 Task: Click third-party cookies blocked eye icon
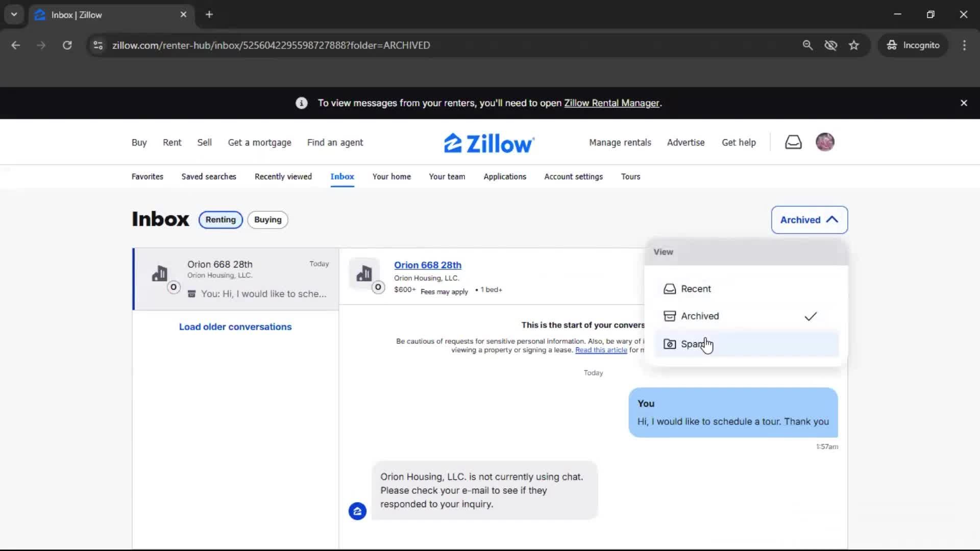click(830, 45)
